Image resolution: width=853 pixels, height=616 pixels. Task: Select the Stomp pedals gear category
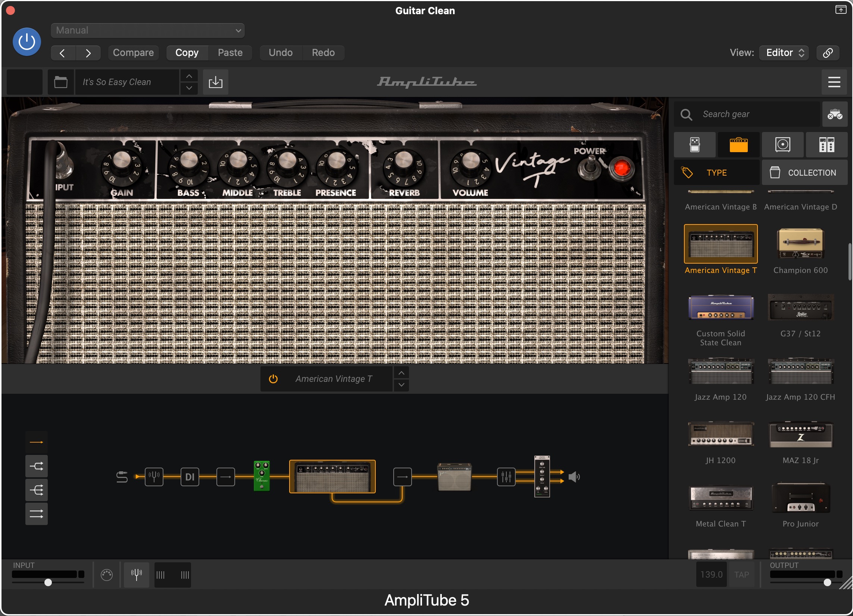click(695, 145)
